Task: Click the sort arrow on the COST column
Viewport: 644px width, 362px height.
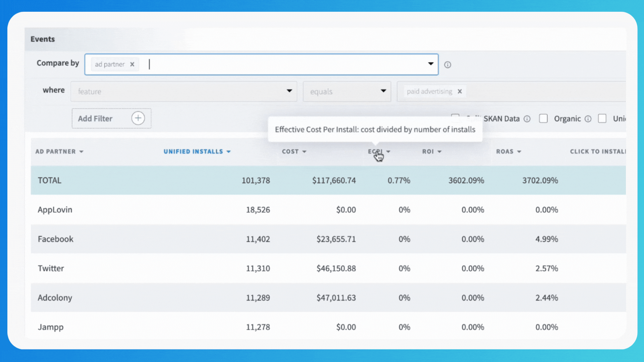Action: tap(305, 151)
